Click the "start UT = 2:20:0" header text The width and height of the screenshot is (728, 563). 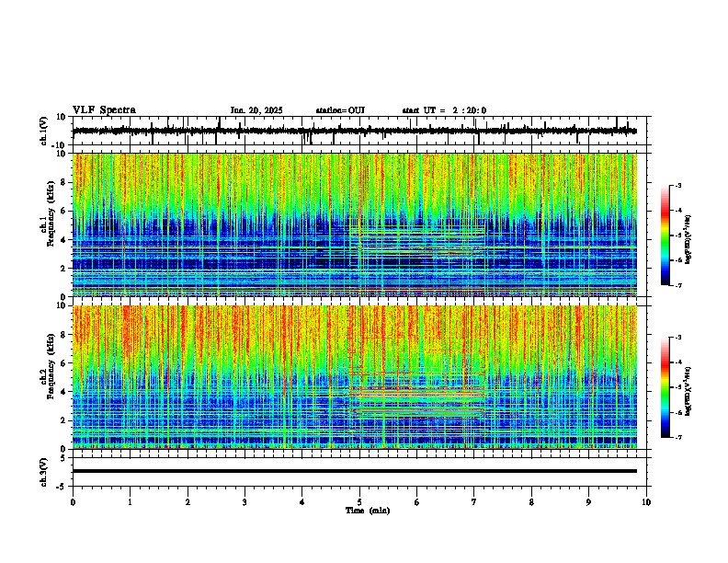(444, 110)
